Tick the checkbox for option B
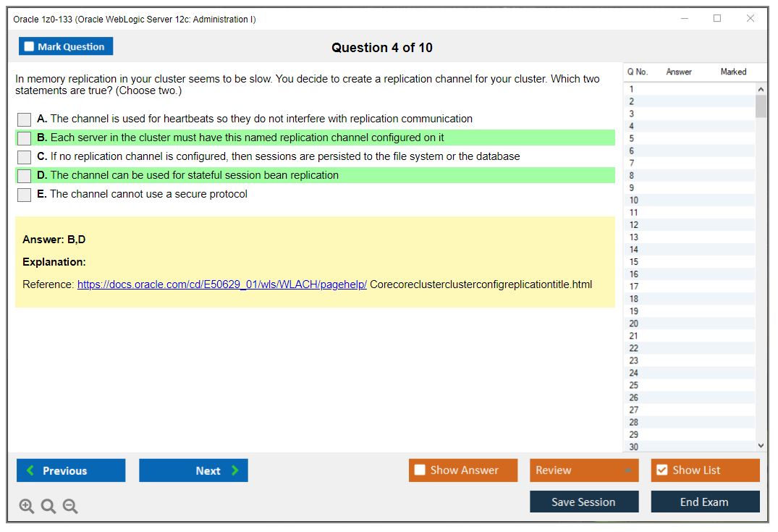The height and width of the screenshot is (532, 778). 25,138
